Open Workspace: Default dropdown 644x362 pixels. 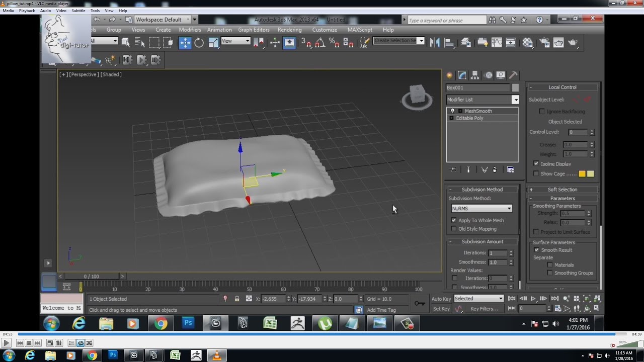163,20
